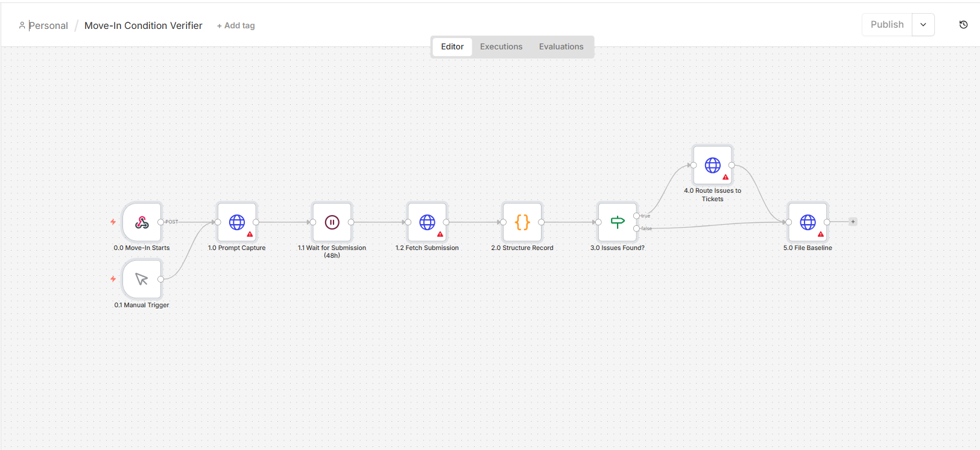
Task: Click the warning triangle on 5.0 File Baseline
Action: 821,234
